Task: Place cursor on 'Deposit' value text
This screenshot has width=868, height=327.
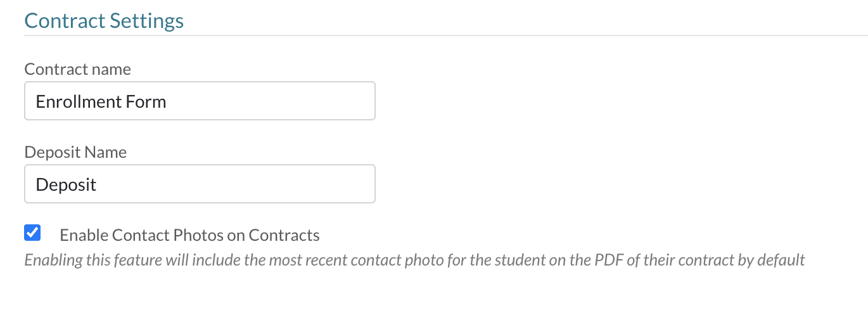Action: pyautogui.click(x=66, y=184)
